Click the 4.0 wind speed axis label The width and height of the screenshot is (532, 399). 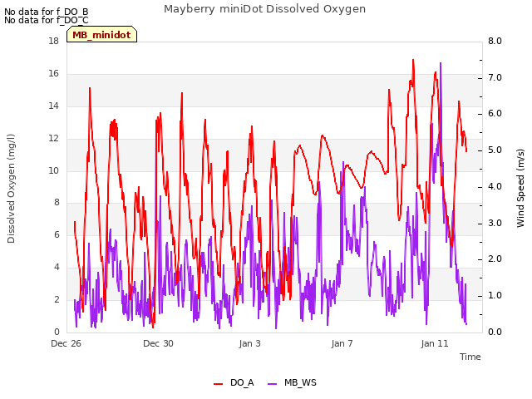[495, 186]
